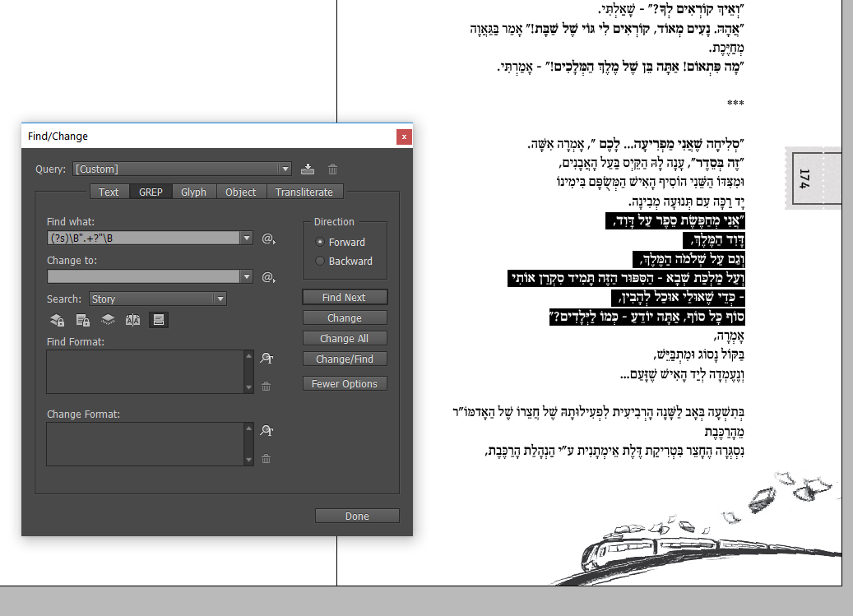Click the Find Next button
The height and width of the screenshot is (616, 853).
click(345, 298)
